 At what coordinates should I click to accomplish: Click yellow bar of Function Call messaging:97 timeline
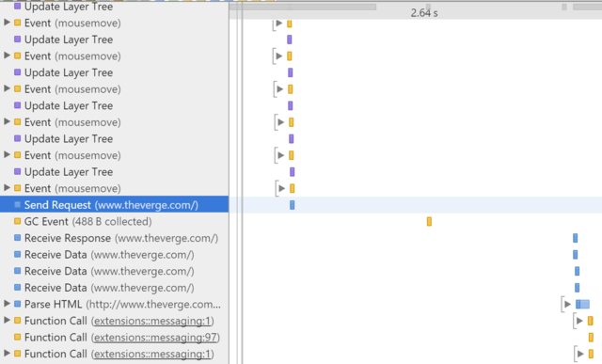tap(591, 338)
